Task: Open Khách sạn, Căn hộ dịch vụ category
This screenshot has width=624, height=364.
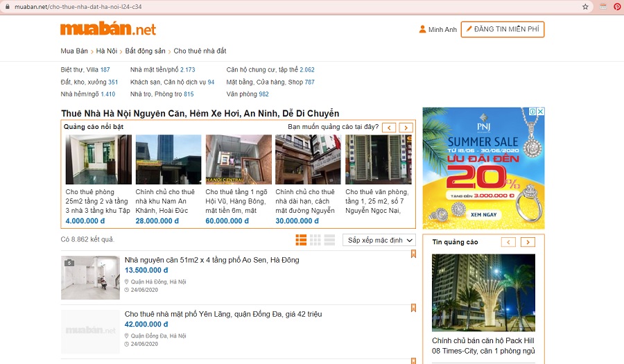Action: (173, 82)
